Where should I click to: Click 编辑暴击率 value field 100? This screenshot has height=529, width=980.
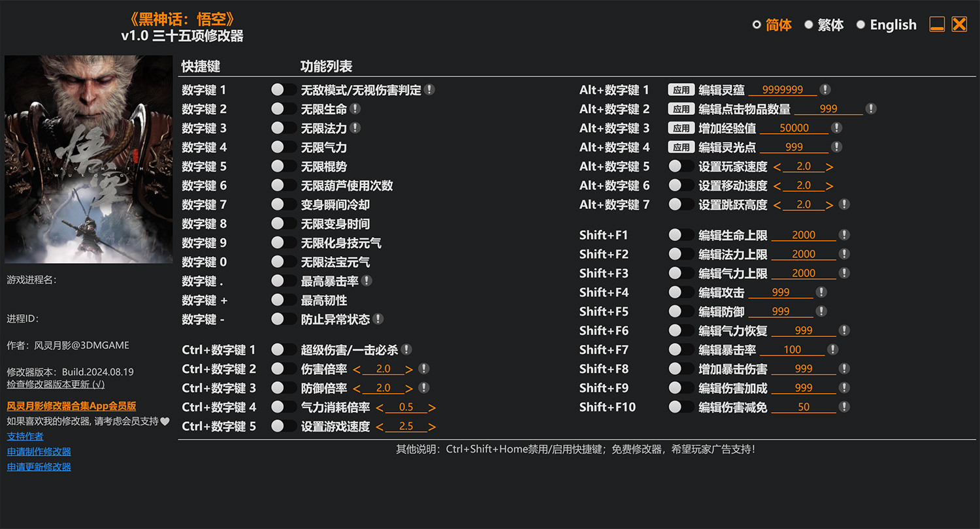tap(792, 350)
